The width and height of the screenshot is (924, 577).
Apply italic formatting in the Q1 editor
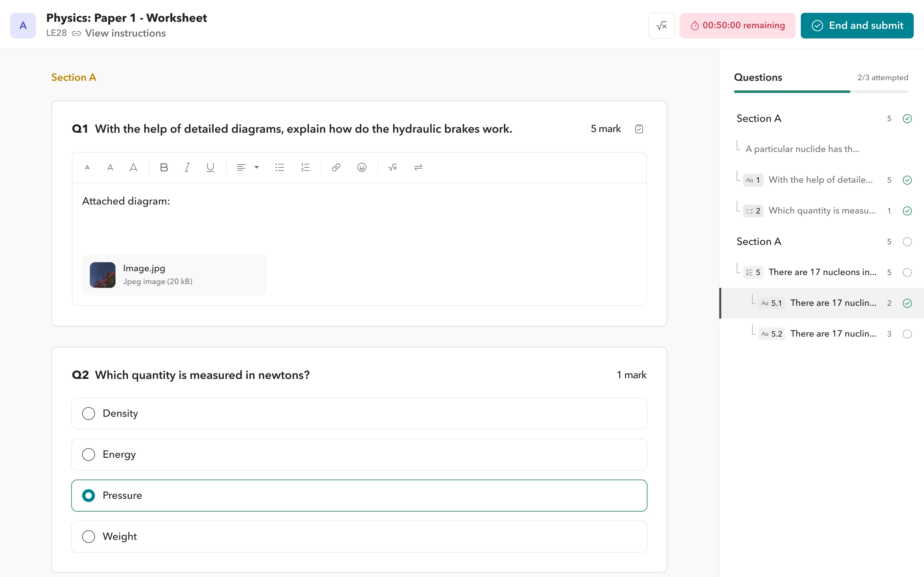click(x=187, y=167)
